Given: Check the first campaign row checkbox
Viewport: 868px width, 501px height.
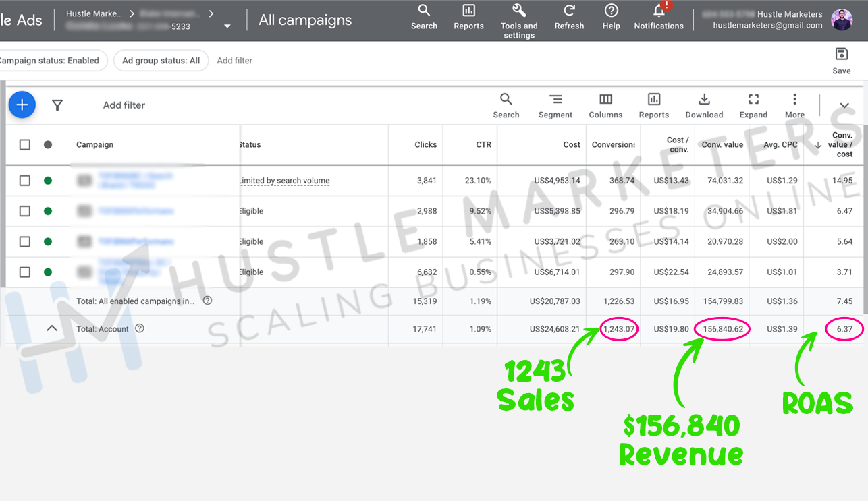Looking at the screenshot, I should point(25,181).
